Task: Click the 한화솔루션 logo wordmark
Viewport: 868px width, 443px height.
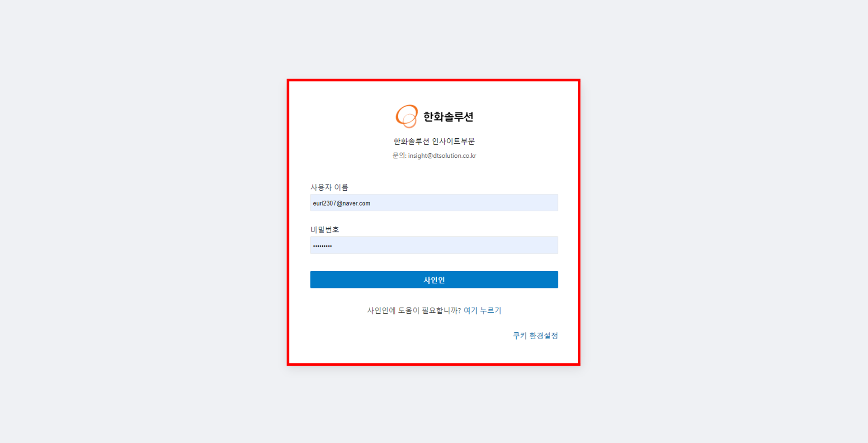Action: click(x=448, y=117)
